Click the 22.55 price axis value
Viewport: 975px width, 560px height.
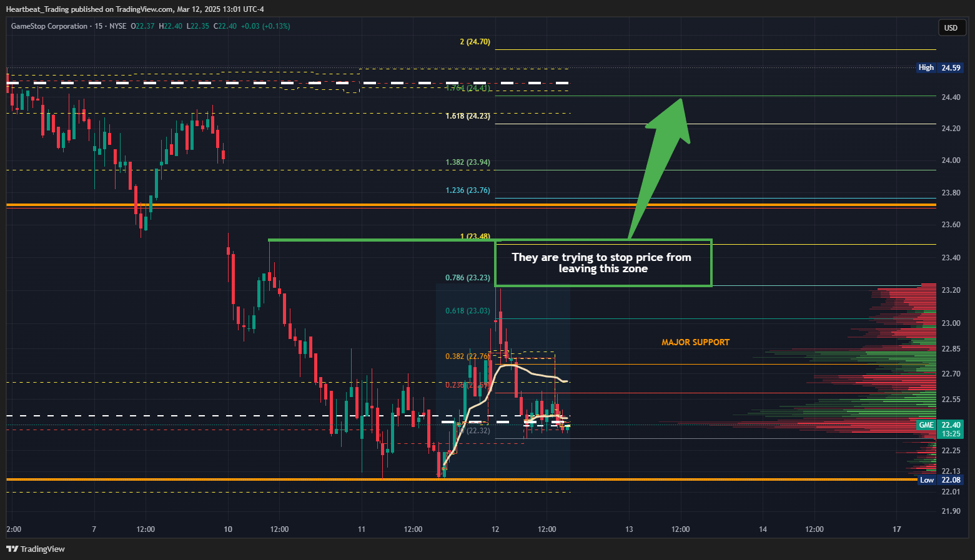(x=951, y=400)
